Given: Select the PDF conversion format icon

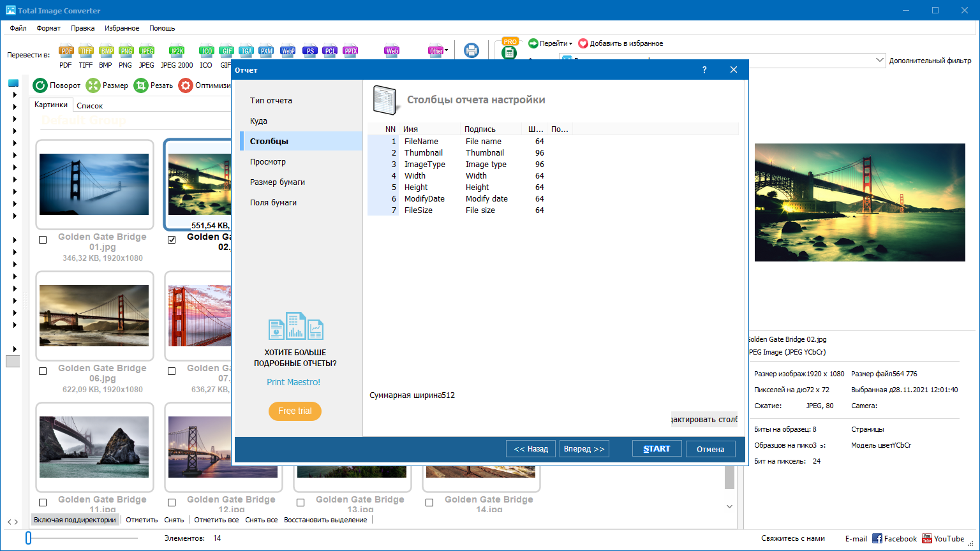Looking at the screenshot, I should [x=66, y=52].
